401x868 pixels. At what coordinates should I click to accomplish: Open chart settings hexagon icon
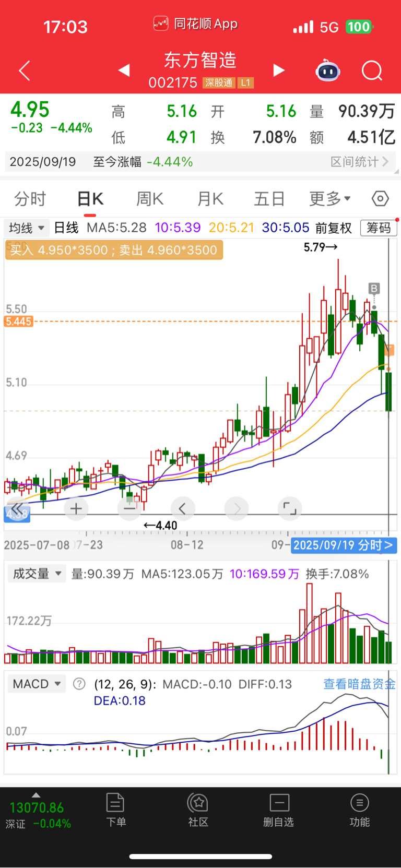pos(380,199)
